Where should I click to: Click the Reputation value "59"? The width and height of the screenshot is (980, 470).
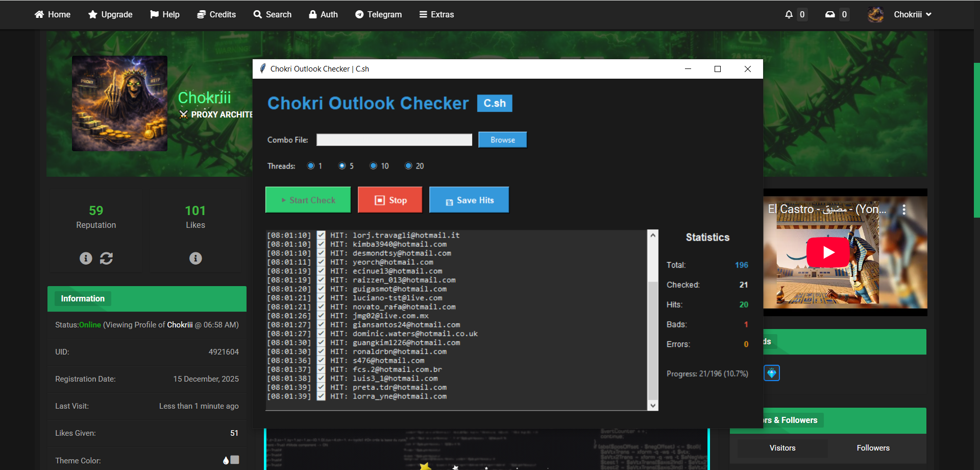pyautogui.click(x=96, y=210)
